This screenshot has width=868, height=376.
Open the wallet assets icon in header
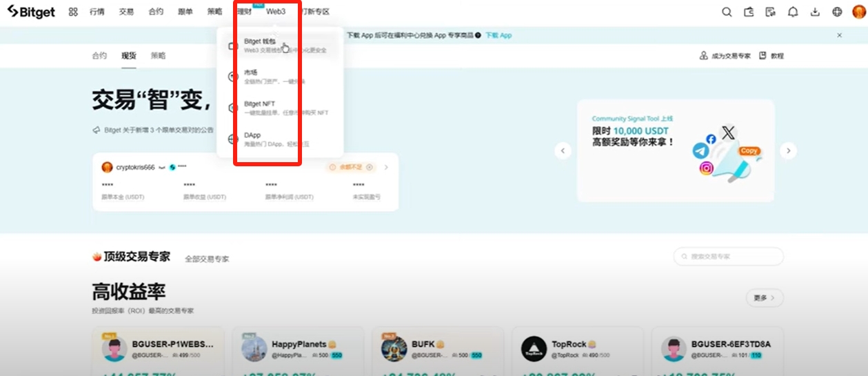pyautogui.click(x=749, y=12)
